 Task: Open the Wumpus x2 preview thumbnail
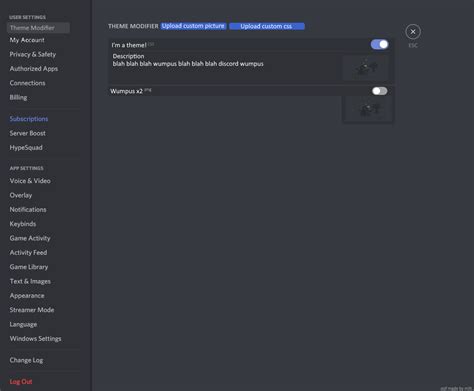368,109
